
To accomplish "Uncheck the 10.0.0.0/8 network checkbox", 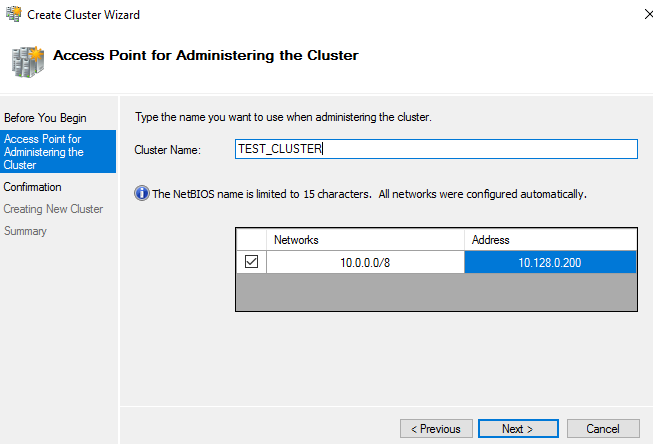I will [251, 262].
